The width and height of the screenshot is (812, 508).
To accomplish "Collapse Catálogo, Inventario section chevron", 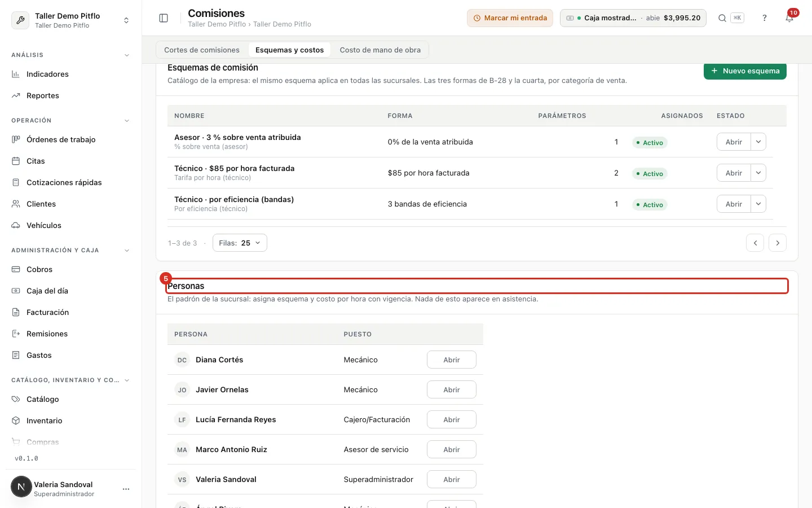I will (126, 380).
